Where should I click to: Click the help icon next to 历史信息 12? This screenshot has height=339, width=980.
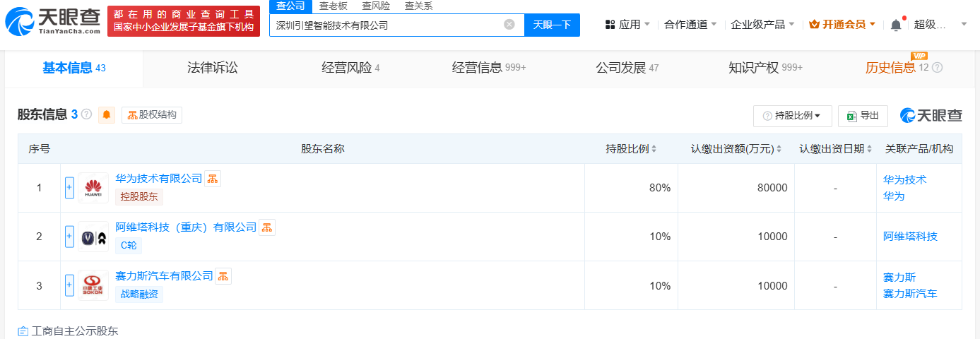coord(938,68)
